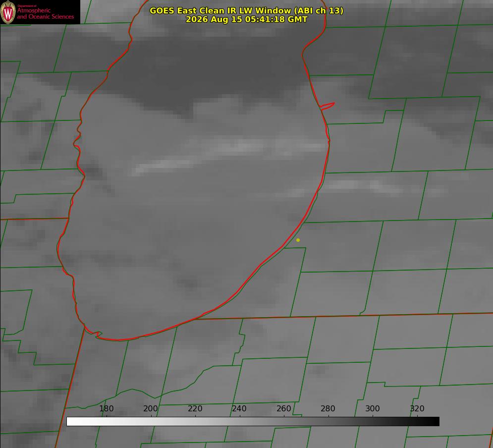This screenshot has height=448, width=493.
Task: Click the colorbar label 280
Action: click(x=328, y=408)
